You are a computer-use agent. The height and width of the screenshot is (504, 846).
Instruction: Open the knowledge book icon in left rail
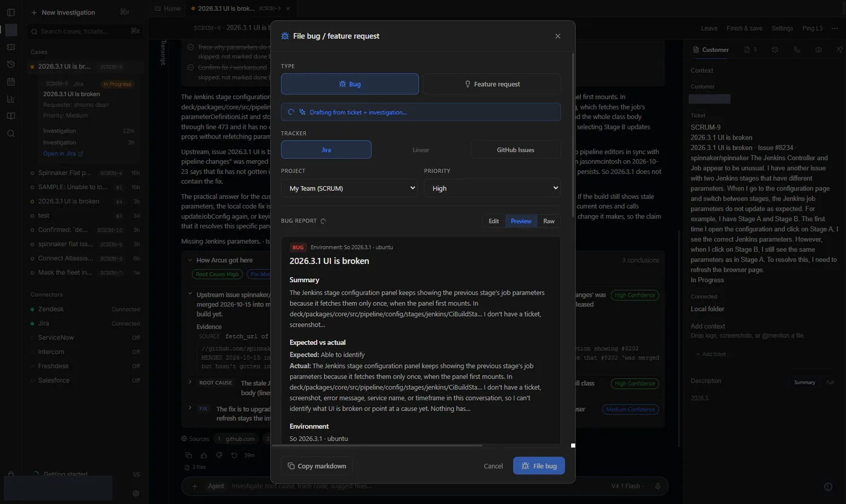(11, 116)
